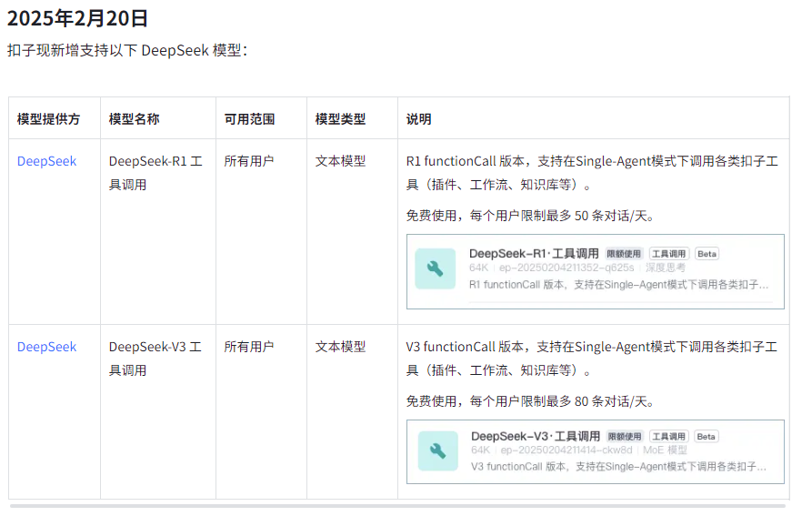This screenshot has height=516, width=812.
Task: Click the wrench icon in the DeepSeek-V3 card
Action: click(438, 450)
